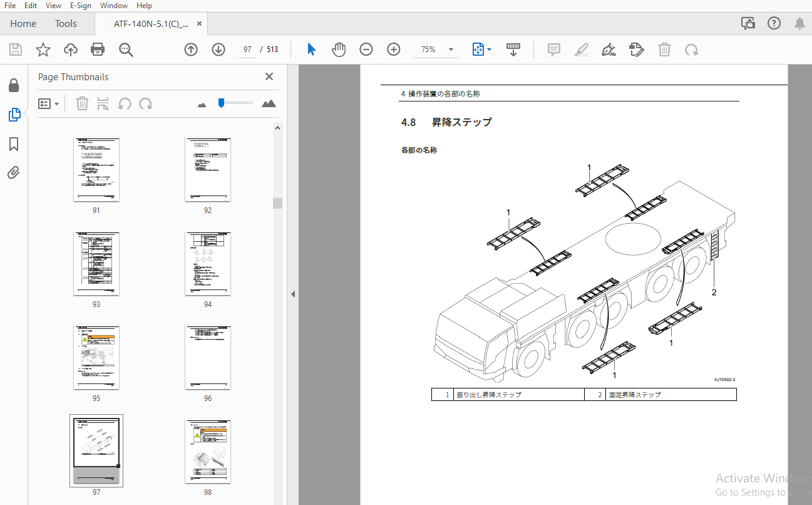Image resolution: width=812 pixels, height=505 pixels.
Task: Open the Window menu
Action: click(x=113, y=5)
